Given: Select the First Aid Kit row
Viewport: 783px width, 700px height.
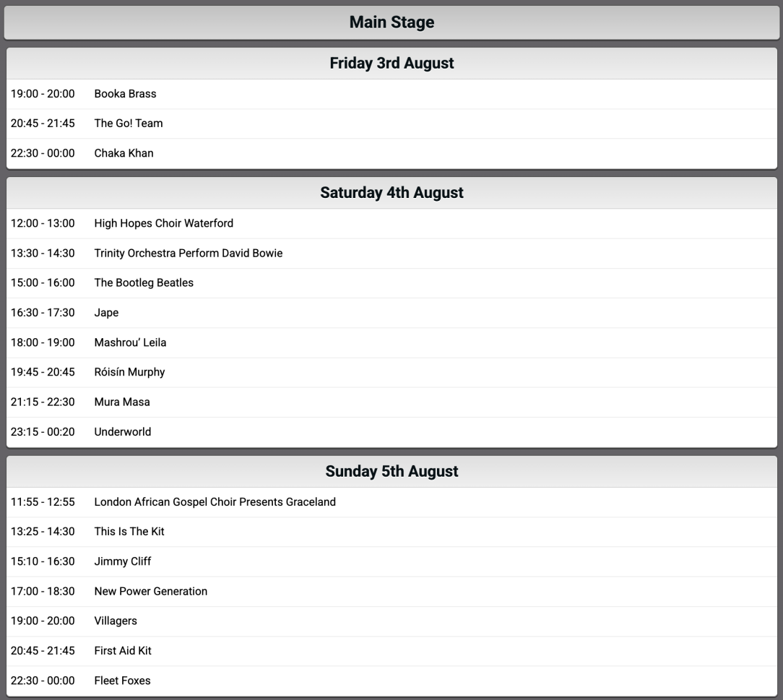Looking at the screenshot, I should [x=391, y=651].
